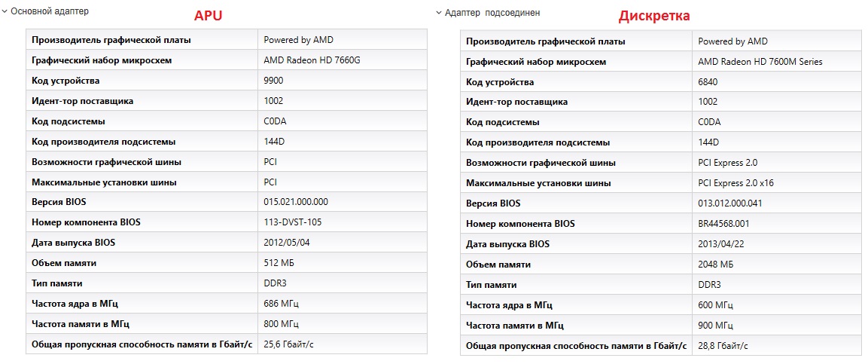Click the red APU label
This screenshot has width=868, height=364.
point(209,14)
